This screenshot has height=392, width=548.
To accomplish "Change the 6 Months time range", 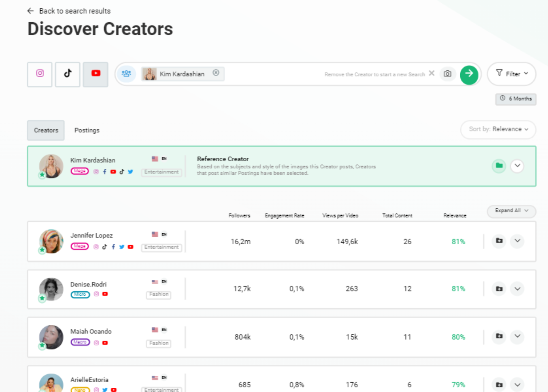I will coord(516,99).
